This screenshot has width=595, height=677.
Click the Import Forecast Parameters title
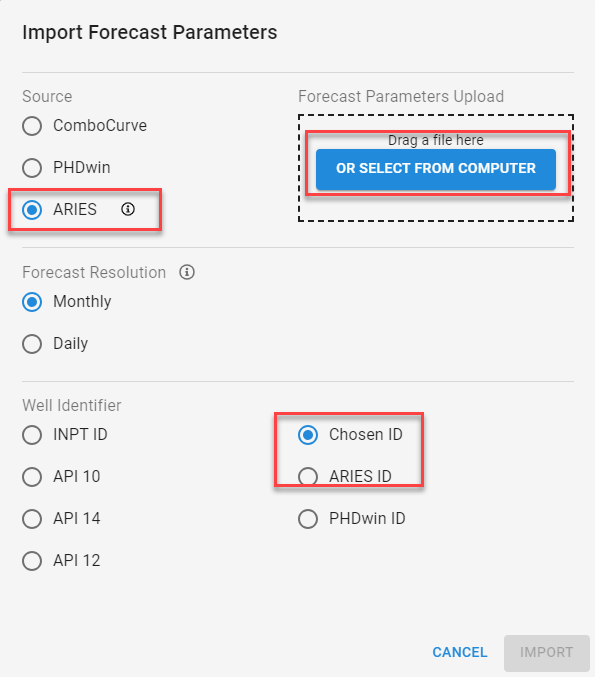[x=149, y=33]
